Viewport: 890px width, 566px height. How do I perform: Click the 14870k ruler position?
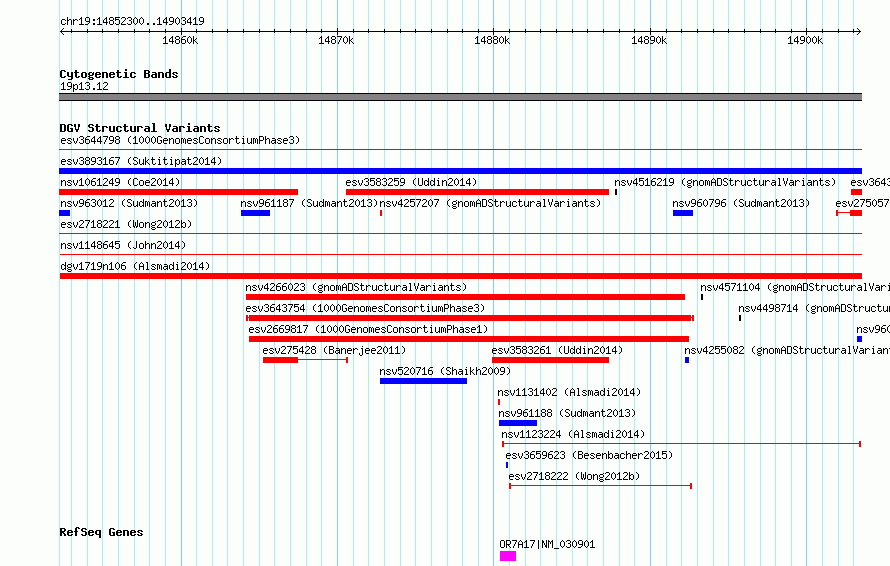click(336, 40)
